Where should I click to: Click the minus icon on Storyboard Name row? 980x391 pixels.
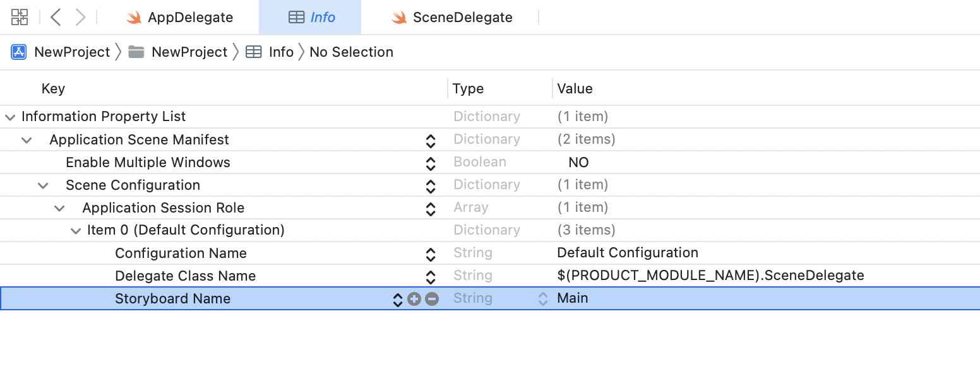click(x=432, y=299)
